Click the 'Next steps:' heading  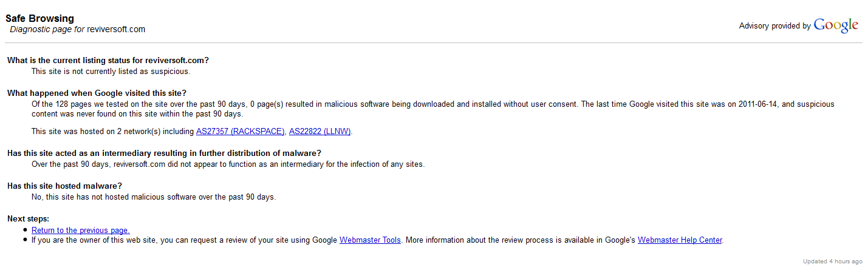point(28,218)
